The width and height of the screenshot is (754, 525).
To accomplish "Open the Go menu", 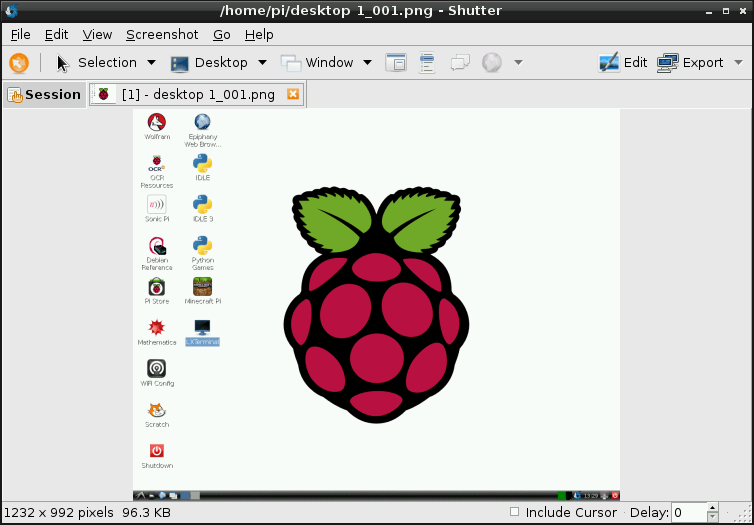I will tap(221, 34).
